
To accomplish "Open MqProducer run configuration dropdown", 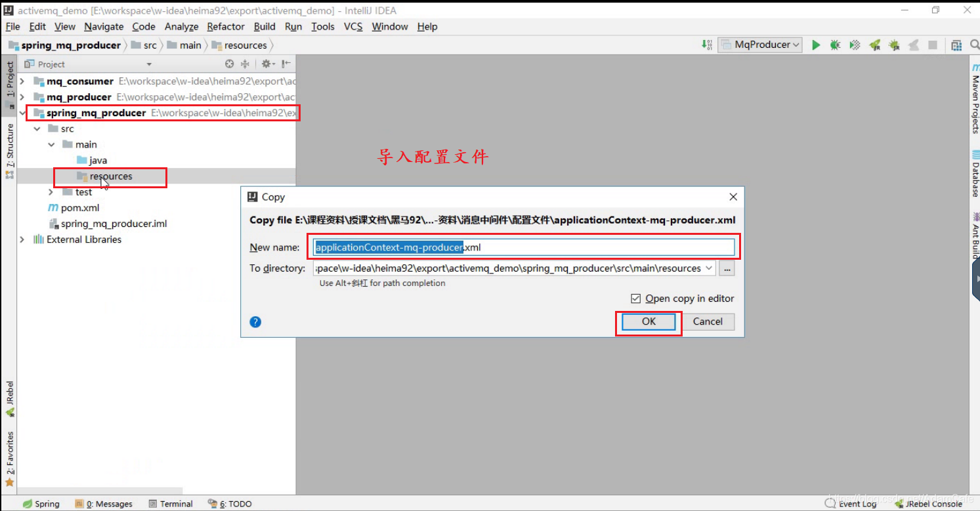I will coord(761,45).
